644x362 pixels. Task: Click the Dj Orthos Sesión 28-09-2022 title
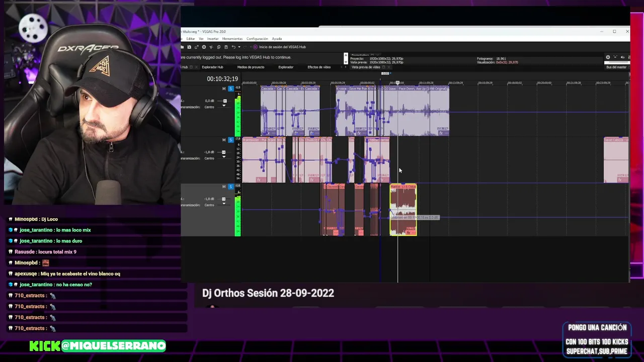268,293
